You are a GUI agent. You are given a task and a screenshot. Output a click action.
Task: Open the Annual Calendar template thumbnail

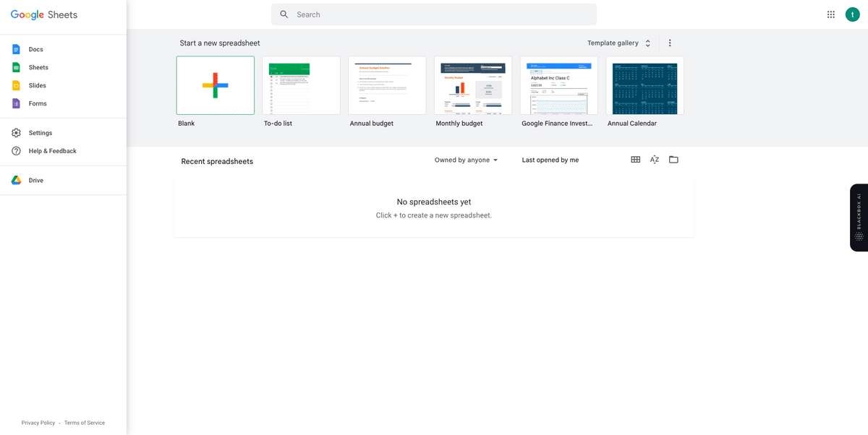(x=645, y=85)
